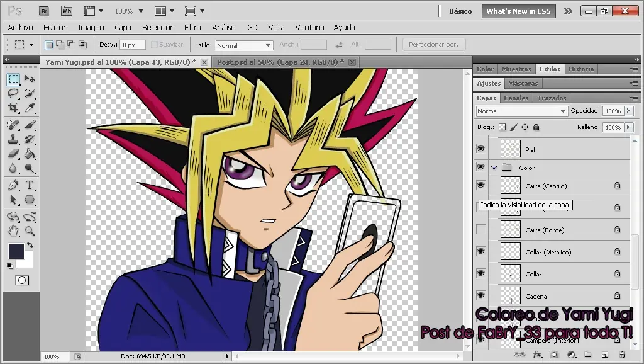Select the Zoom tool

point(30,230)
